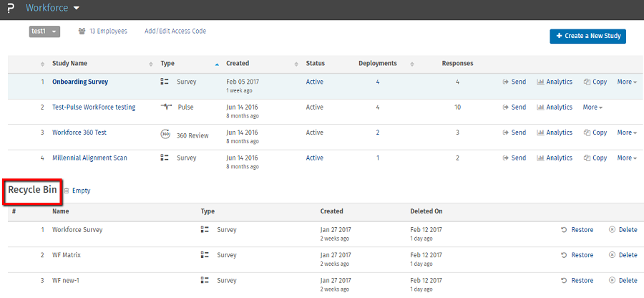Click Active status of Workforce 360 Test

point(314,133)
